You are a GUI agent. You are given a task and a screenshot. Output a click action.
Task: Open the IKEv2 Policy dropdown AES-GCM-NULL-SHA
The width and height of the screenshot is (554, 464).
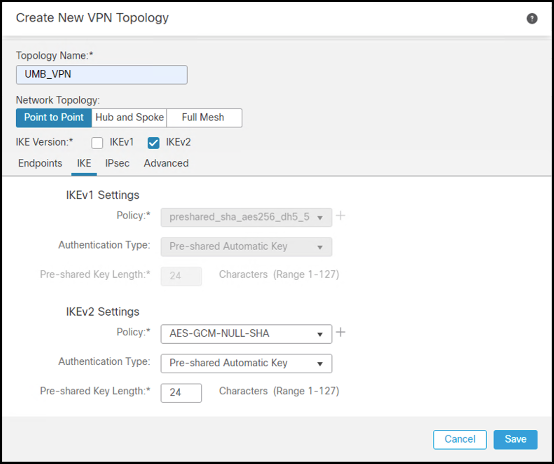pyautogui.click(x=246, y=334)
